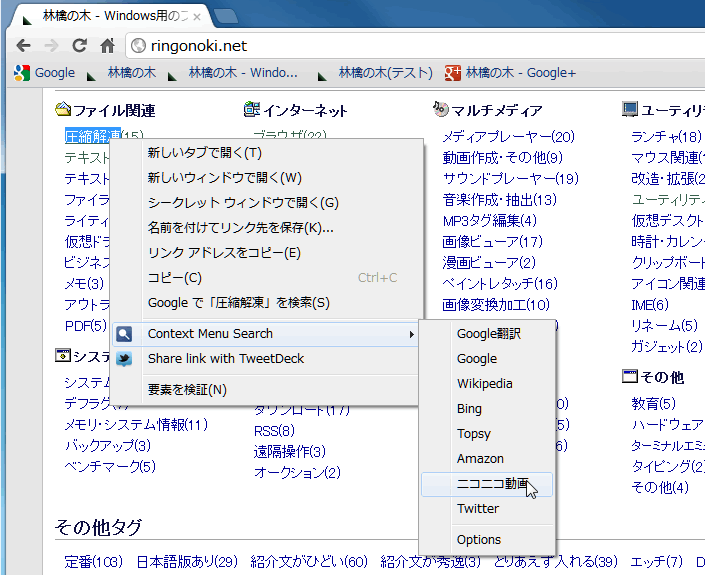Open メモ(3) link
Screen dimensions: 705x575
84,284
